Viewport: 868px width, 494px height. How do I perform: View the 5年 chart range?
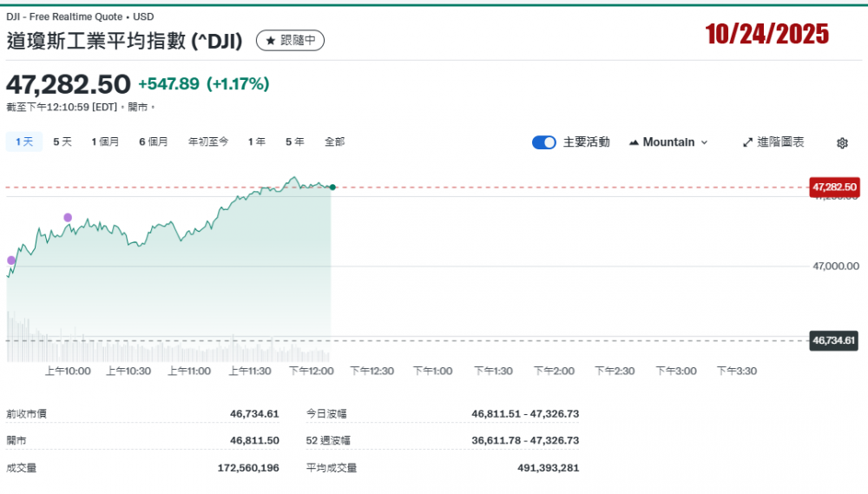tap(295, 142)
